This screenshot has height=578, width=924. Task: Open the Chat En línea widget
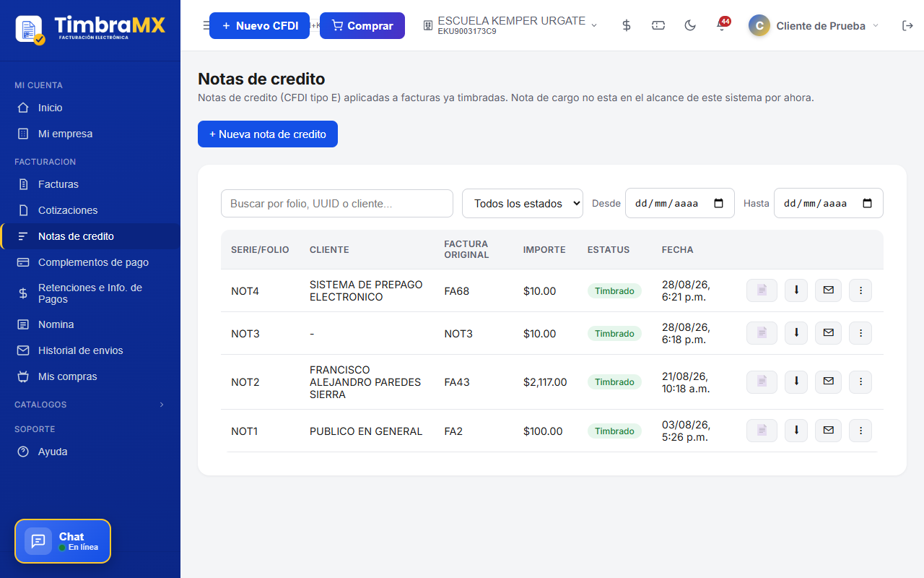click(63, 541)
